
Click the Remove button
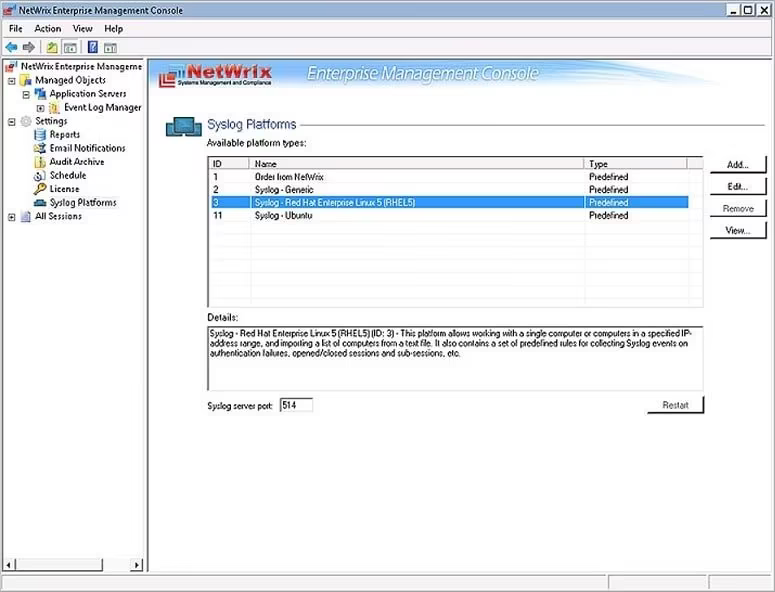coord(738,209)
